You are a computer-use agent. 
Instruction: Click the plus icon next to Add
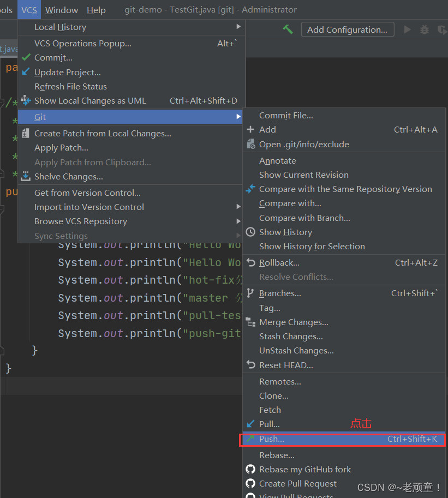(250, 129)
